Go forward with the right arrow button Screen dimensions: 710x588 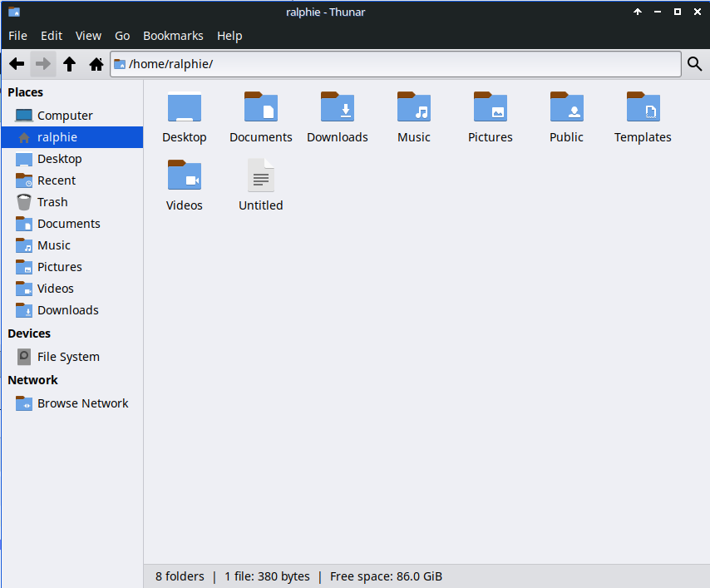[x=43, y=64]
